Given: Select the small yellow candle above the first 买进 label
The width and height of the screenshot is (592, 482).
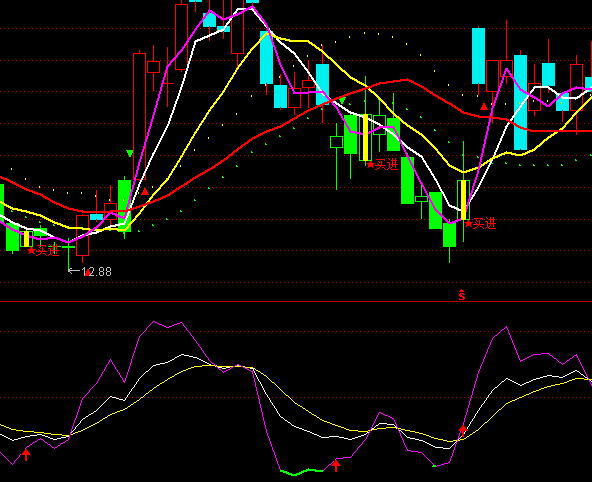Looking at the screenshot, I should (26, 239).
